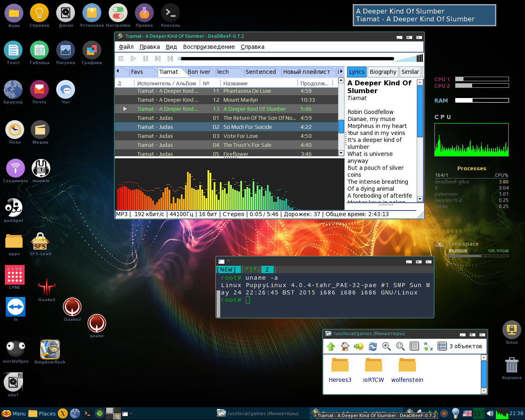
Task: Open the Правка menu in DeaDBeeF
Action: (150, 47)
